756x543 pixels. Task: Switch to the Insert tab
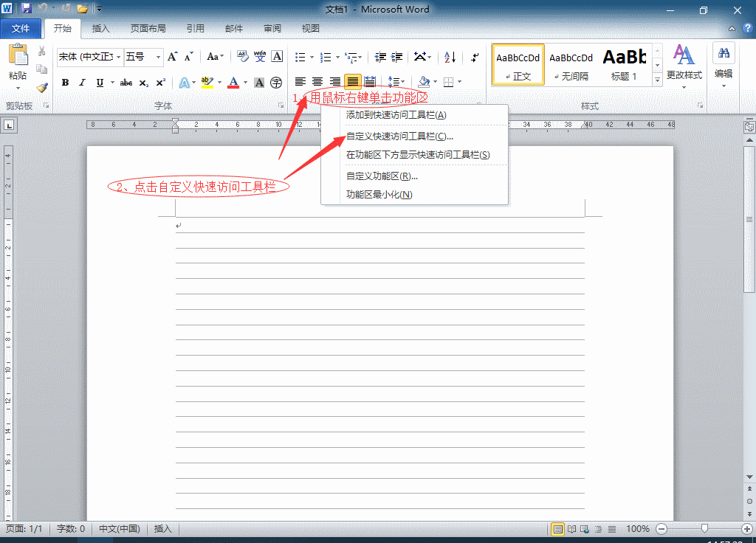pos(100,29)
